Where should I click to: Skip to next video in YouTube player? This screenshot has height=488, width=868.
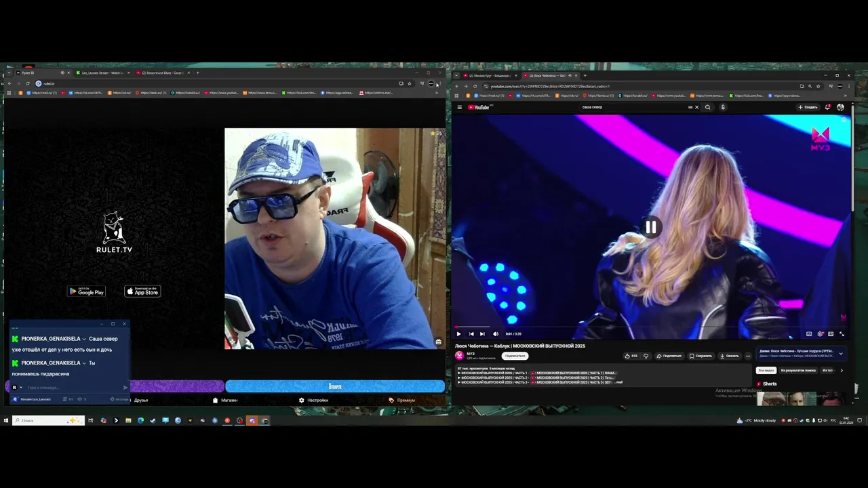coord(482,333)
